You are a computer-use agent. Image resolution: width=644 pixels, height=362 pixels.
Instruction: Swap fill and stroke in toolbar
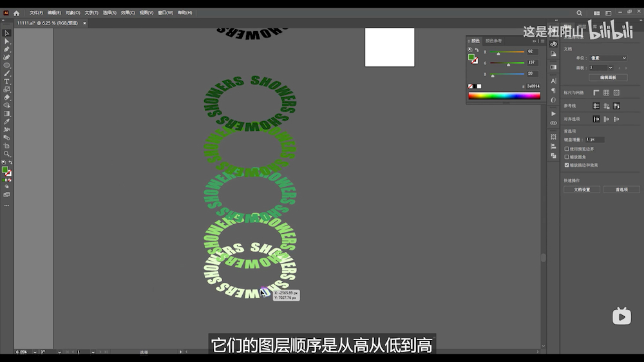coord(10,163)
